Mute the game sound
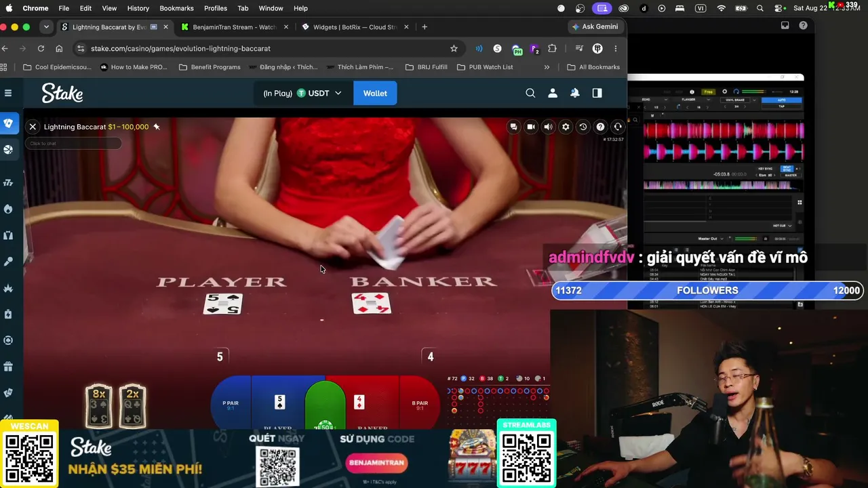868x488 pixels. pos(548,127)
